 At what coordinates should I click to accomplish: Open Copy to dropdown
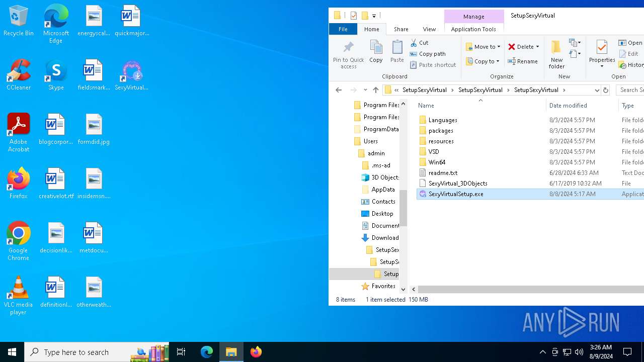point(483,61)
